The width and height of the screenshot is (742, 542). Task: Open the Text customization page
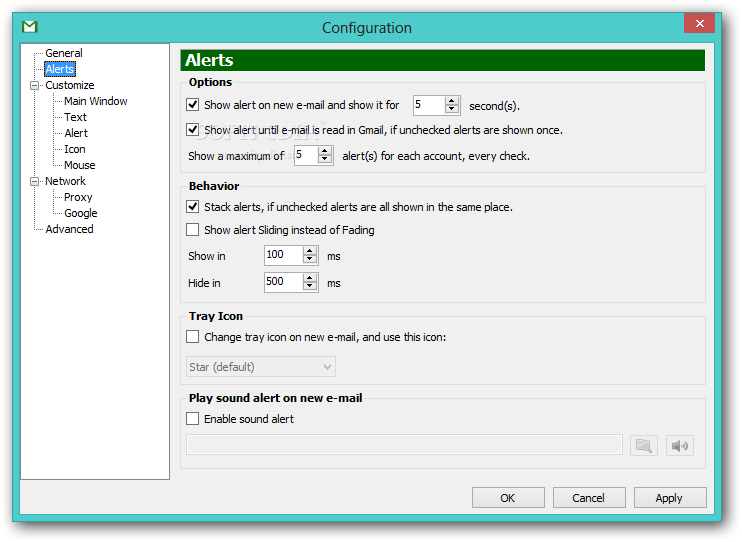(x=75, y=117)
